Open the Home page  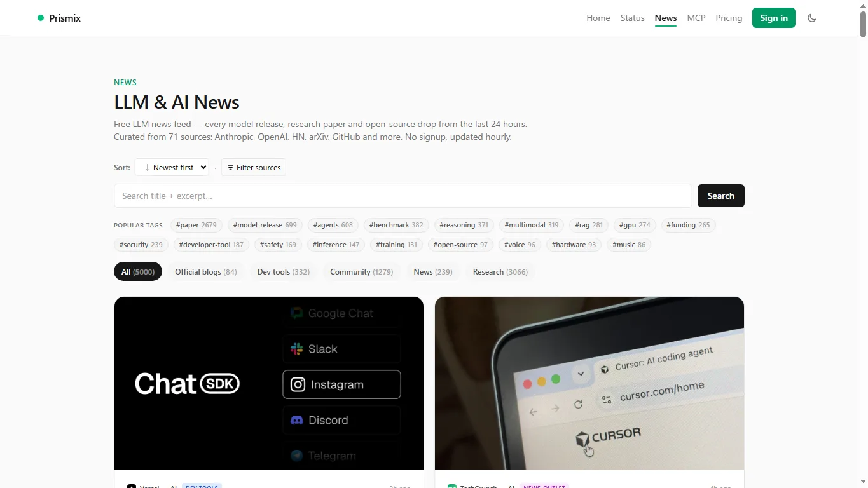click(x=598, y=18)
